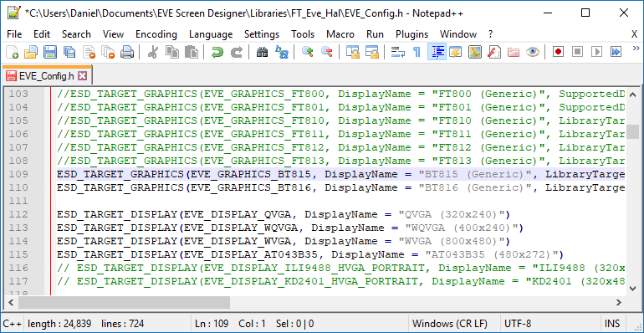The width and height of the screenshot is (644, 333).
Task: Play back the recorded macro
Action: 596,52
